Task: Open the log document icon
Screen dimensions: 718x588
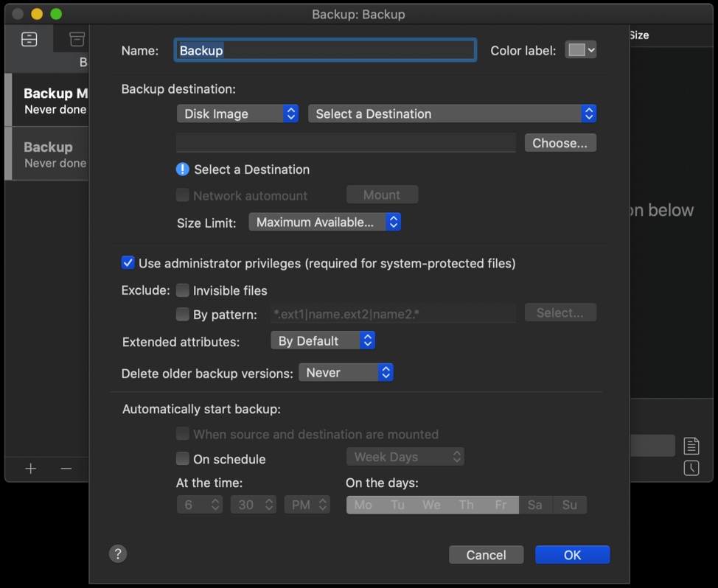Action: (691, 446)
